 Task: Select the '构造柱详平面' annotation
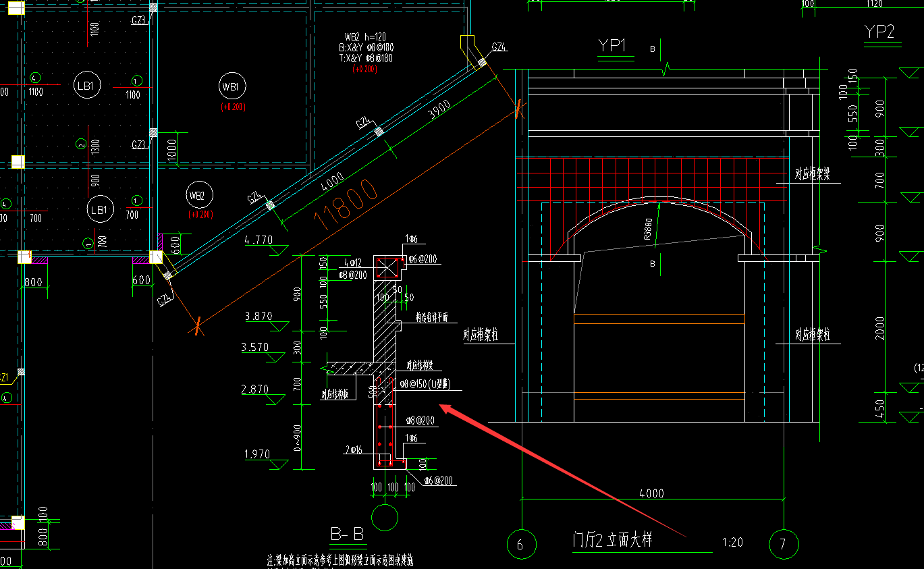tap(432, 317)
